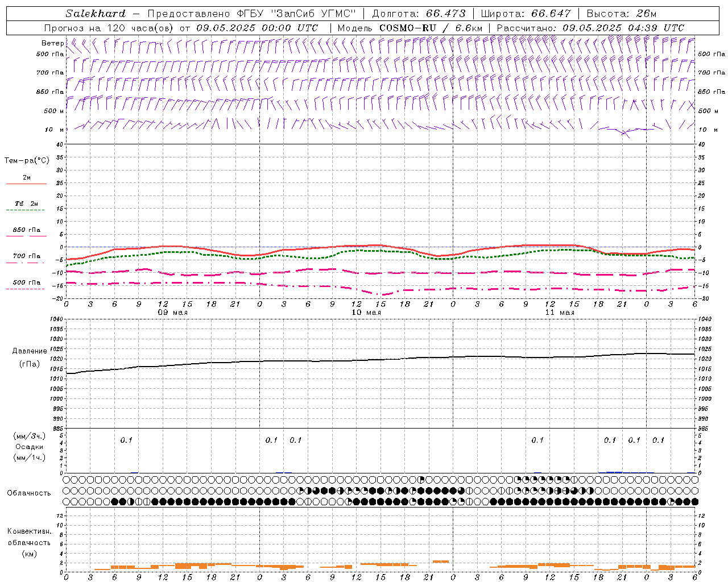
Task: Click the only "0.1" precipitation value over 09 мая
Action: point(126,440)
